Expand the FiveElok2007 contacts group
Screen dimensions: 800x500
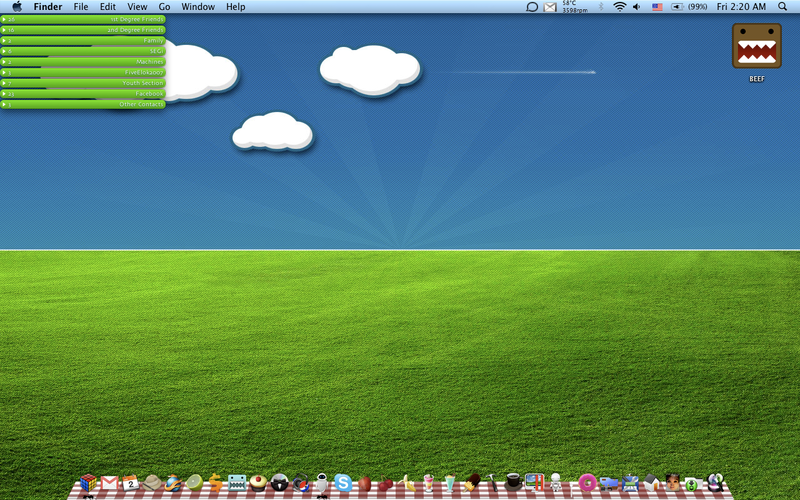coord(83,72)
